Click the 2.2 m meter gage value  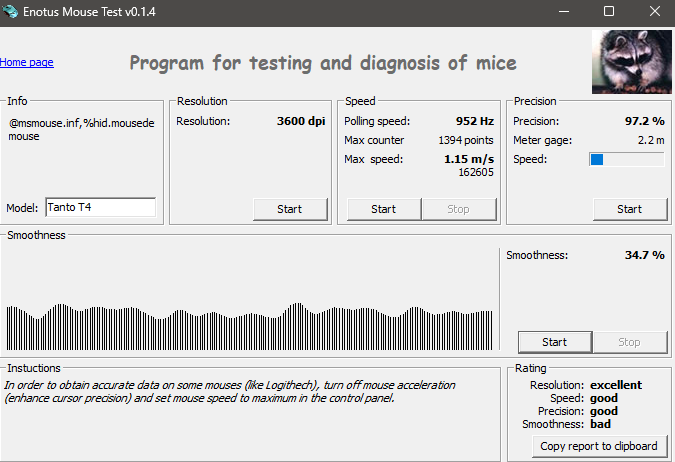tap(651, 140)
